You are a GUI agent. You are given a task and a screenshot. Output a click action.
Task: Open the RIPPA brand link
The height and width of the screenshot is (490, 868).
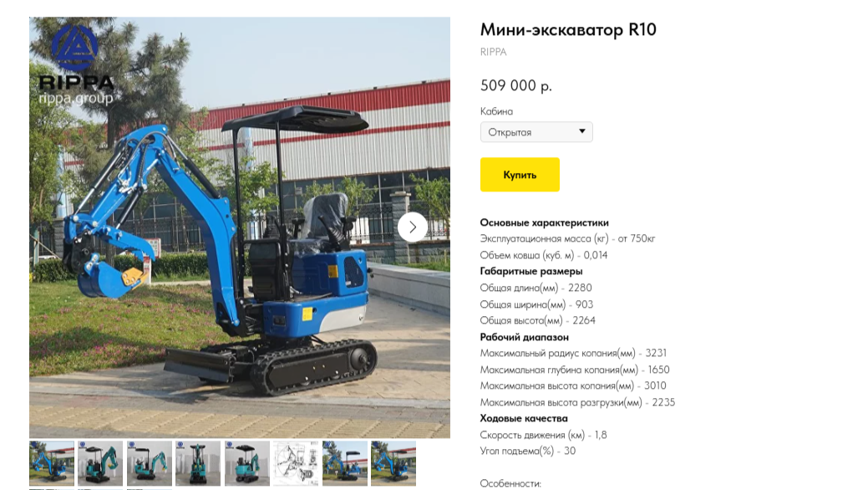tap(493, 52)
